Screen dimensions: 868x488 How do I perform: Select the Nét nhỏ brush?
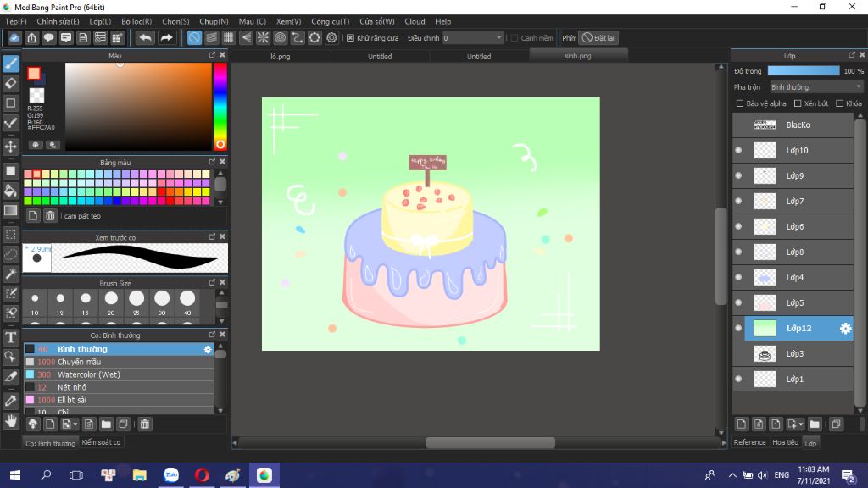click(x=119, y=387)
